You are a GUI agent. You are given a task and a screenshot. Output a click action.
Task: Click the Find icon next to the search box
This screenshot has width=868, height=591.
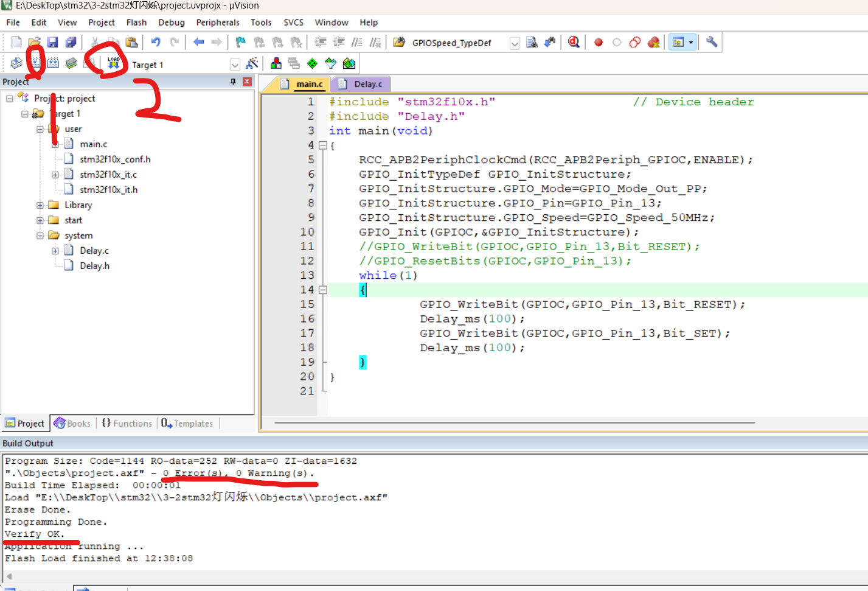[532, 42]
